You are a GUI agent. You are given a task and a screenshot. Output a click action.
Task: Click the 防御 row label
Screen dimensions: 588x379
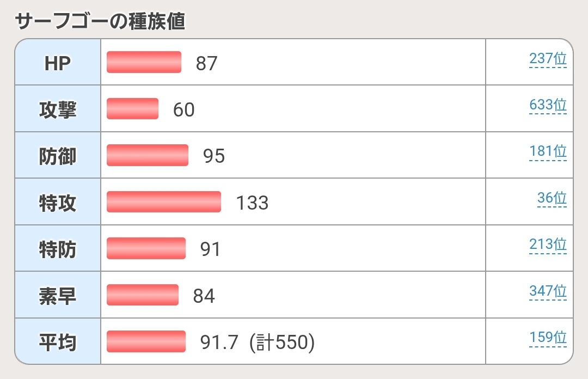[x=58, y=157]
